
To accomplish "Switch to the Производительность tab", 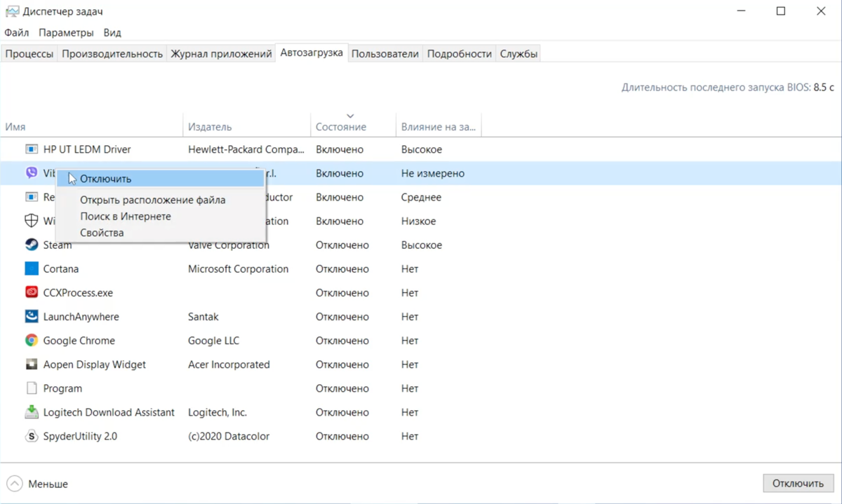I will click(x=112, y=54).
